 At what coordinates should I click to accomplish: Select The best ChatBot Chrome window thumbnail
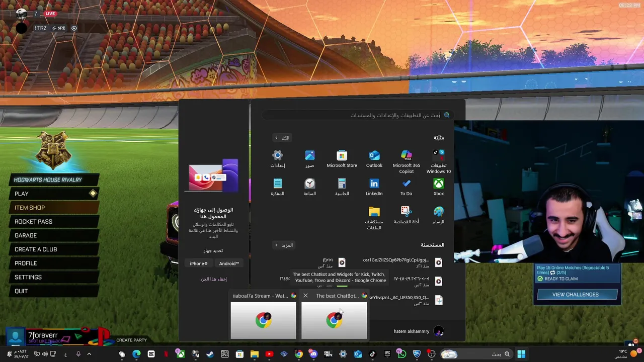[x=334, y=320]
